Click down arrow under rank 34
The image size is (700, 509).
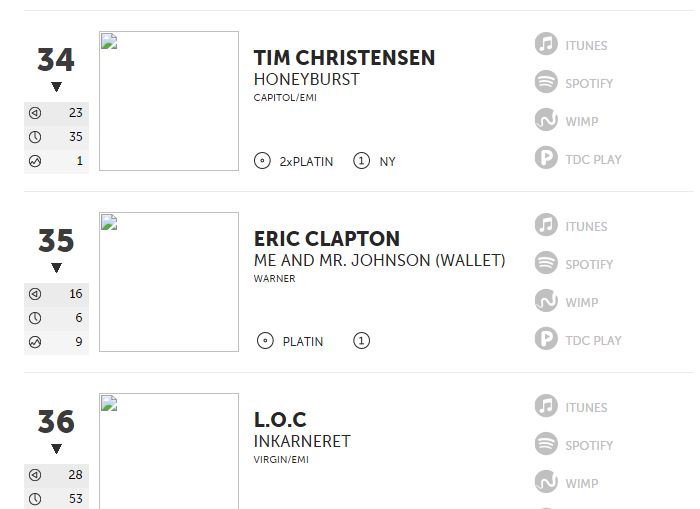[x=56, y=87]
